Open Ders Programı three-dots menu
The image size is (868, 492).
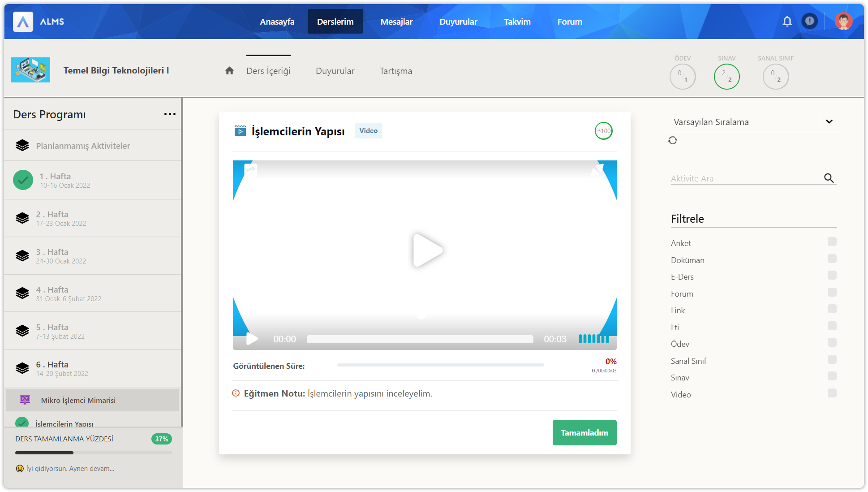(x=170, y=114)
